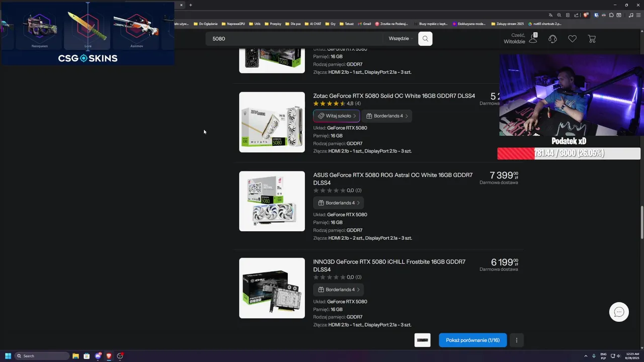Open INNO3D GeForce RTX 5080 iCHILL Frostbite title
Viewport: 644px width, 362px height.
coord(389,265)
